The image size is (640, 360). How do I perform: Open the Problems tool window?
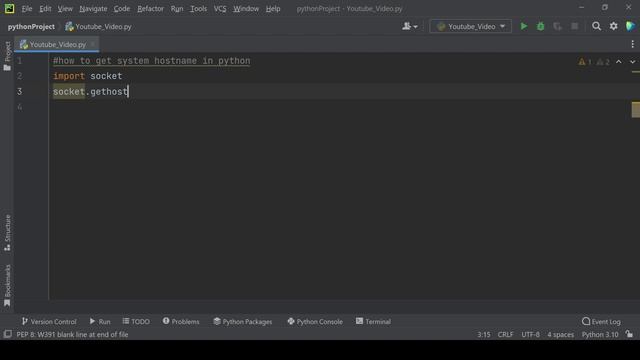pos(181,322)
